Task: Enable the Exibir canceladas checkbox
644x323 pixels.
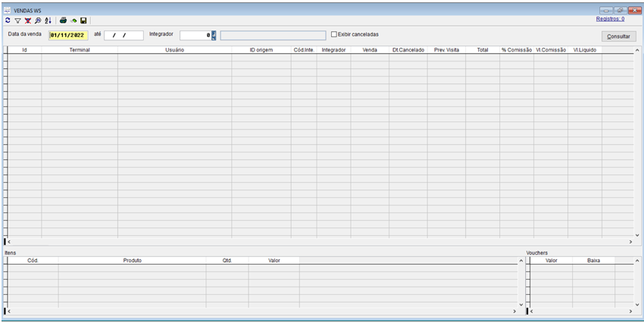Action: (x=334, y=35)
